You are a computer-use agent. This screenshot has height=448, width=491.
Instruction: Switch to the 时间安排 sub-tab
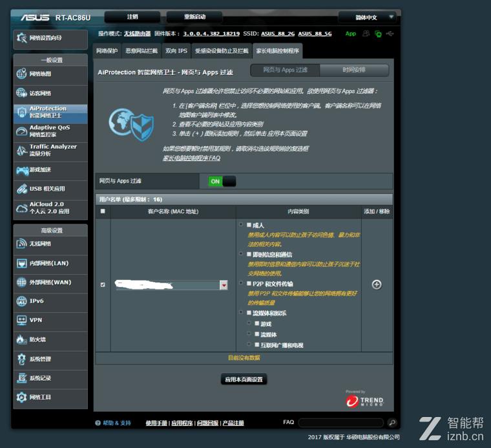[354, 70]
